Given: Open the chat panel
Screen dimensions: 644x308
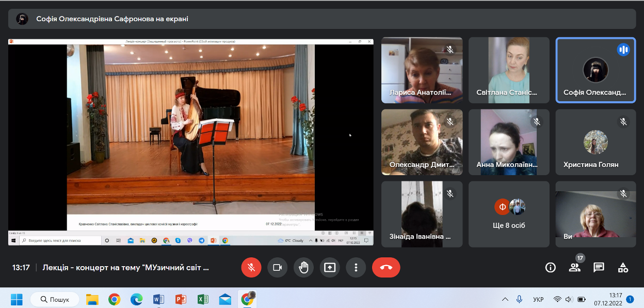Looking at the screenshot, I should (x=599, y=267).
